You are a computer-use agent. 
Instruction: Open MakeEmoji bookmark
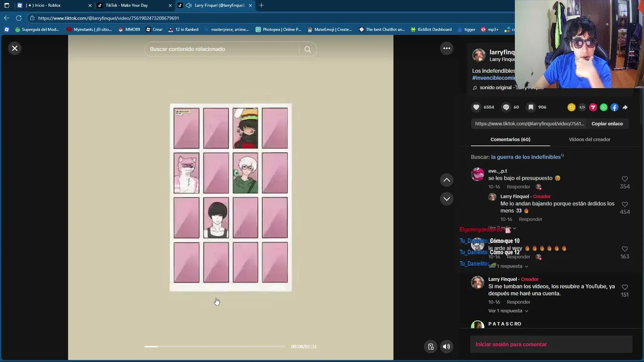(330, 30)
